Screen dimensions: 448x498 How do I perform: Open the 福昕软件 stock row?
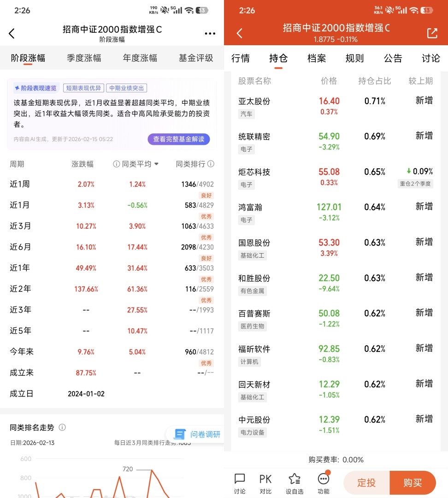point(336,355)
